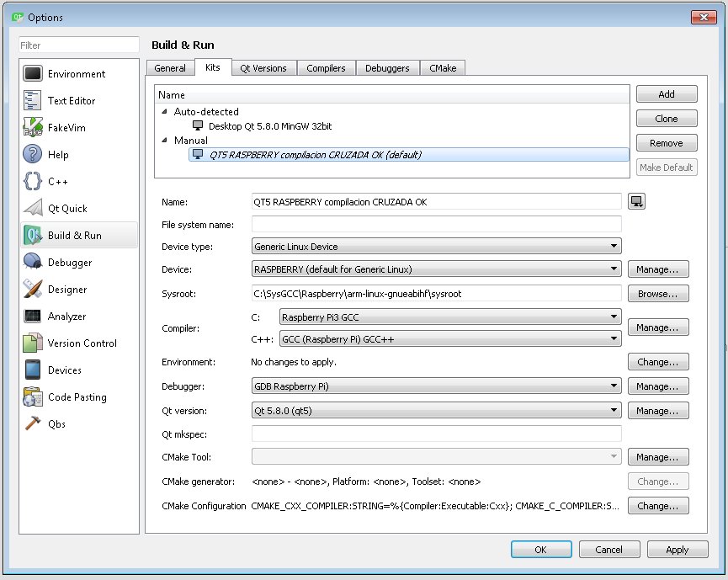728x580 pixels.
Task: Click Change button for Environment
Action: tap(658, 362)
